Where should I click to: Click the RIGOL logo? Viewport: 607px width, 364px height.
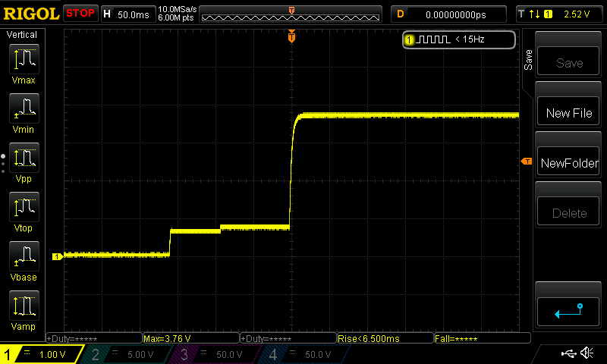click(31, 14)
